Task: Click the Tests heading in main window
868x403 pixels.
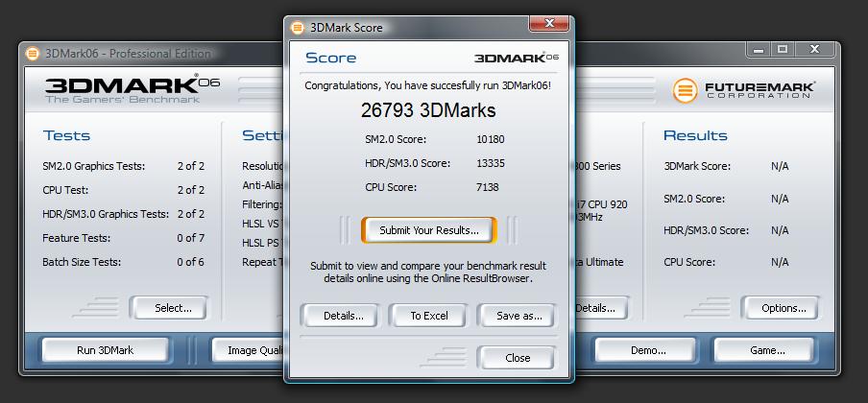Action: coord(66,135)
